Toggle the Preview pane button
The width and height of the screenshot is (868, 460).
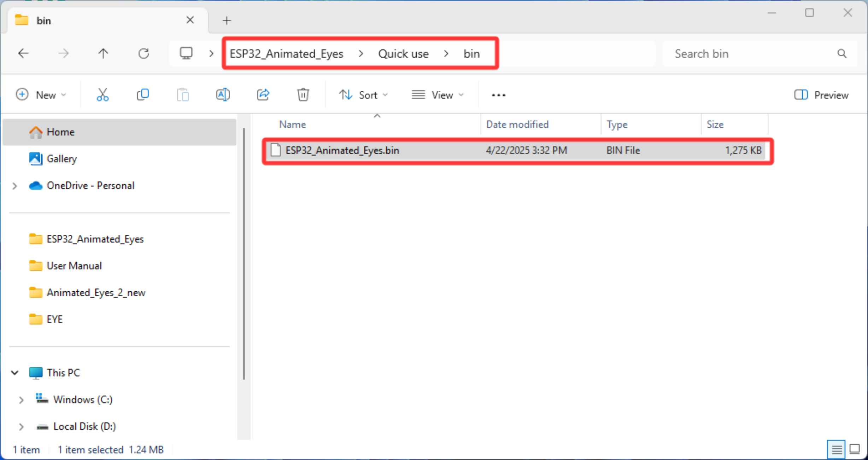coord(821,95)
